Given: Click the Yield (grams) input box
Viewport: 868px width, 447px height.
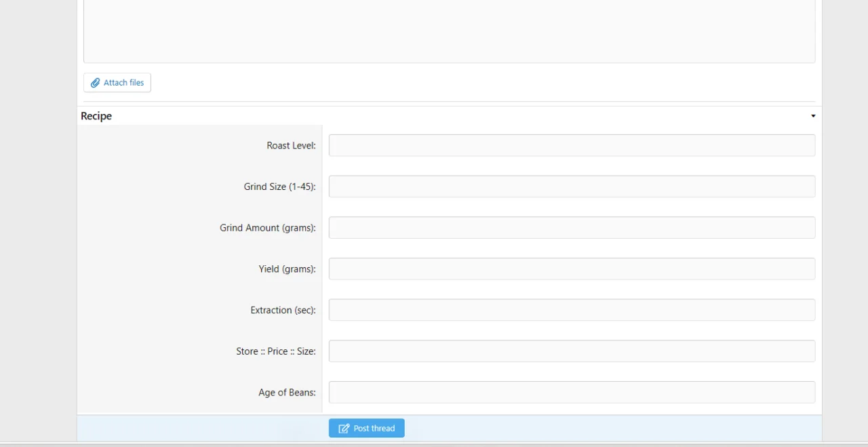Looking at the screenshot, I should [x=572, y=269].
